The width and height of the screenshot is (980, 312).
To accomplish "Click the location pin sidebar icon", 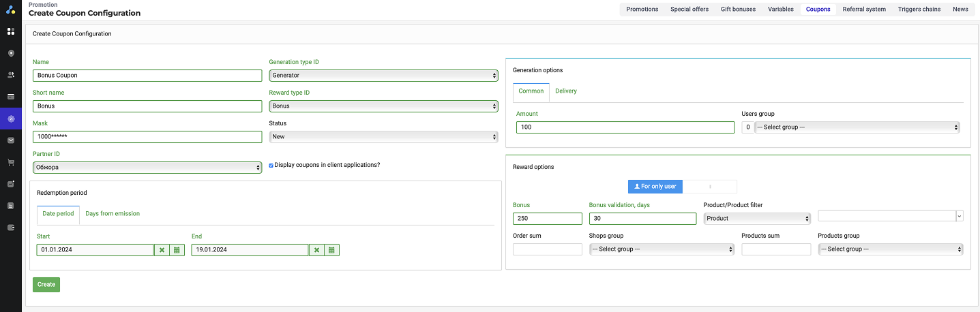I will click(11, 53).
